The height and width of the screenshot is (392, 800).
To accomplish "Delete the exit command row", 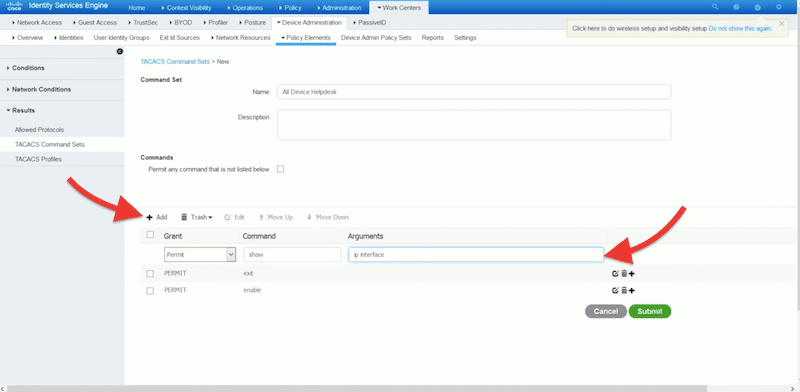I will 623,274.
